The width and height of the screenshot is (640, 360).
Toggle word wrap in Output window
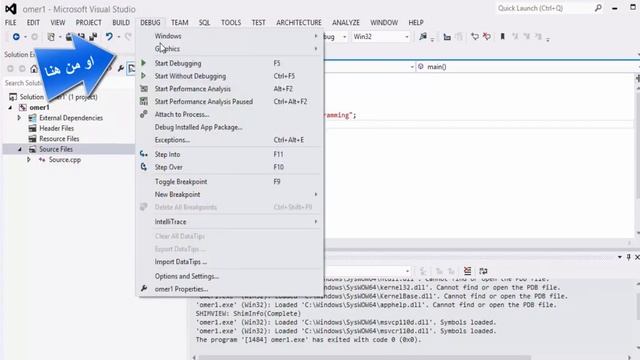click(x=483, y=271)
